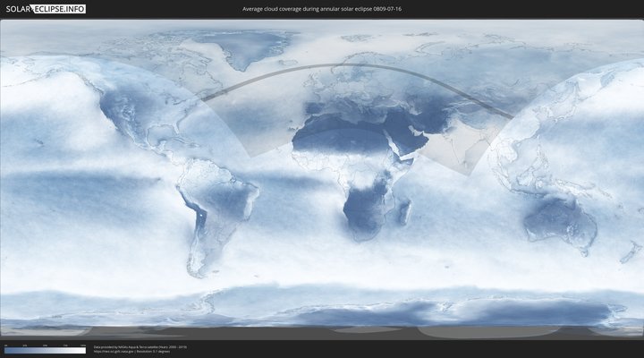The width and height of the screenshot is (644, 358).
Task: Click the cloud coverage color legend bar
Action: pyautogui.click(x=45, y=350)
